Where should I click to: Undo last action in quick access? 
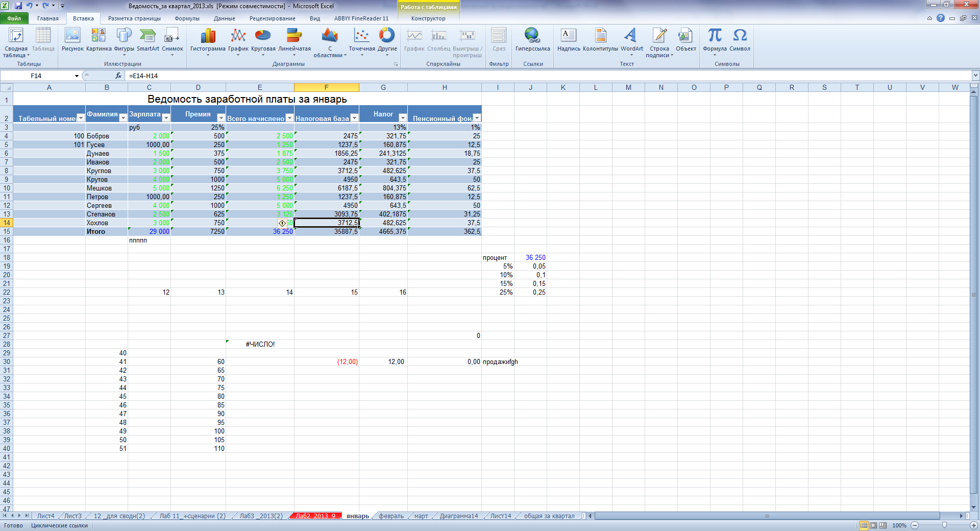coord(29,6)
